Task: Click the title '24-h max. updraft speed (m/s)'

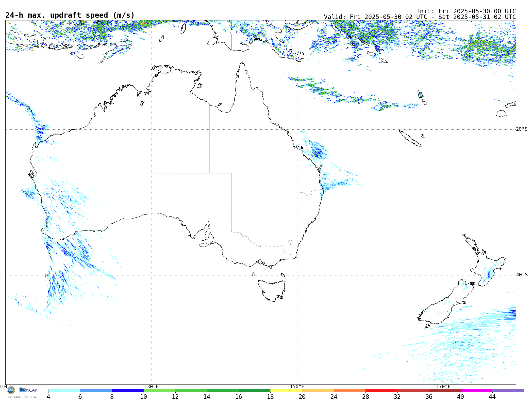Action: point(70,15)
